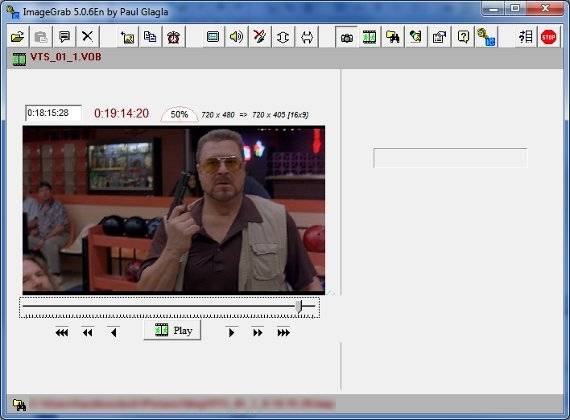Open the binoculars search toolbar icon
570x420 pixels.
tap(393, 37)
